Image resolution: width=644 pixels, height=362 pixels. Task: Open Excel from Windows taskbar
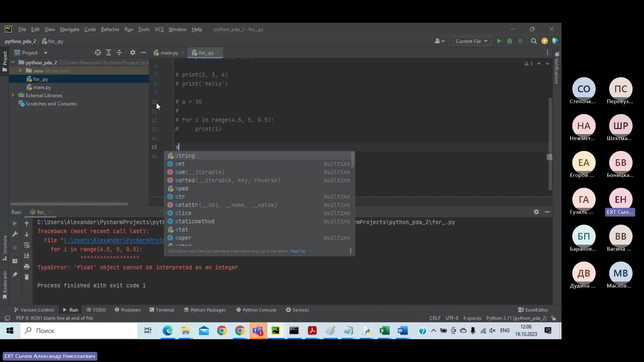(x=384, y=331)
